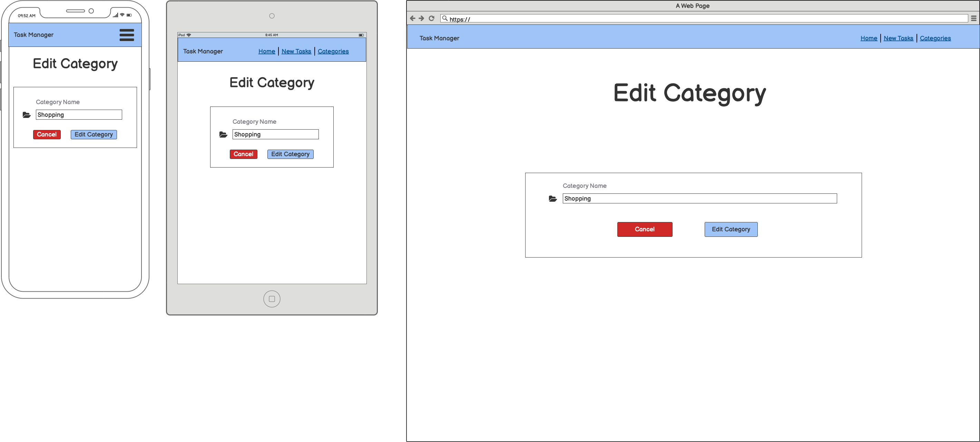Select Categories in tablet navbar
Screen dimensions: 980x442
333,51
